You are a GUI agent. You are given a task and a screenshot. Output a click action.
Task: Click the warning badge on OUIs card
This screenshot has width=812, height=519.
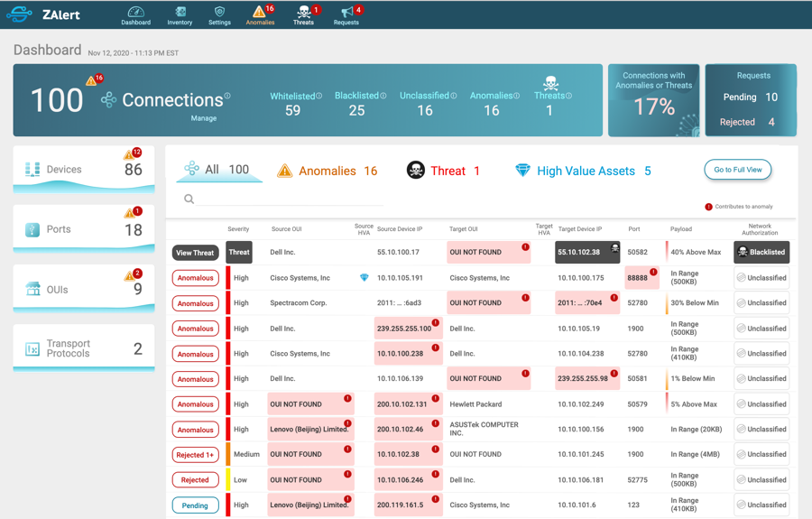(x=134, y=274)
